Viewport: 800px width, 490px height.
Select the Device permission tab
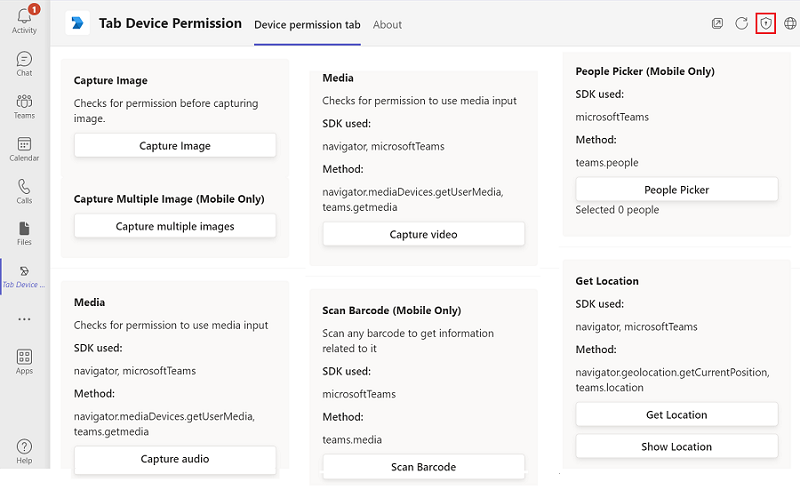307,25
